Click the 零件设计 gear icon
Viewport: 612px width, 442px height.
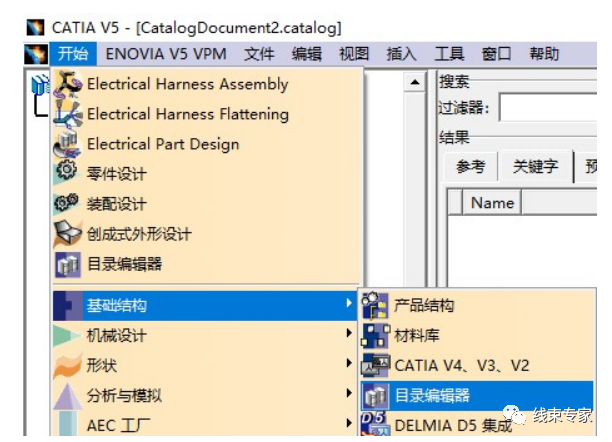pos(67,173)
